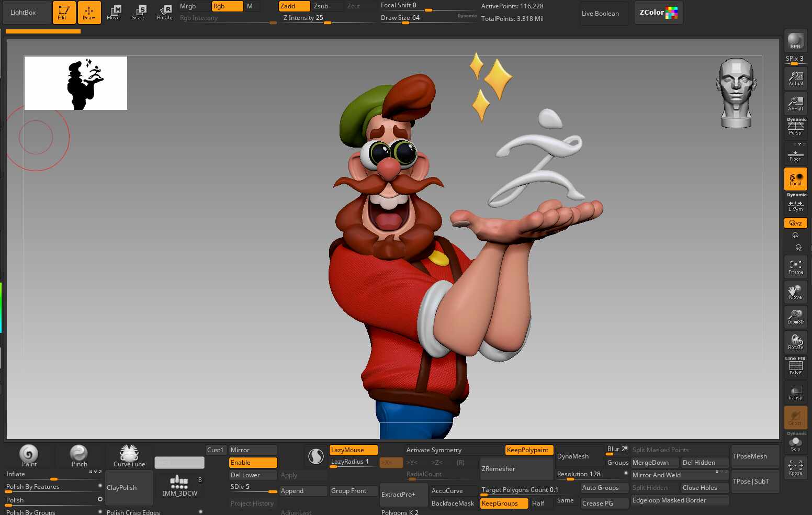The height and width of the screenshot is (515, 812).
Task: Open the LightBox browser
Action: (23, 13)
